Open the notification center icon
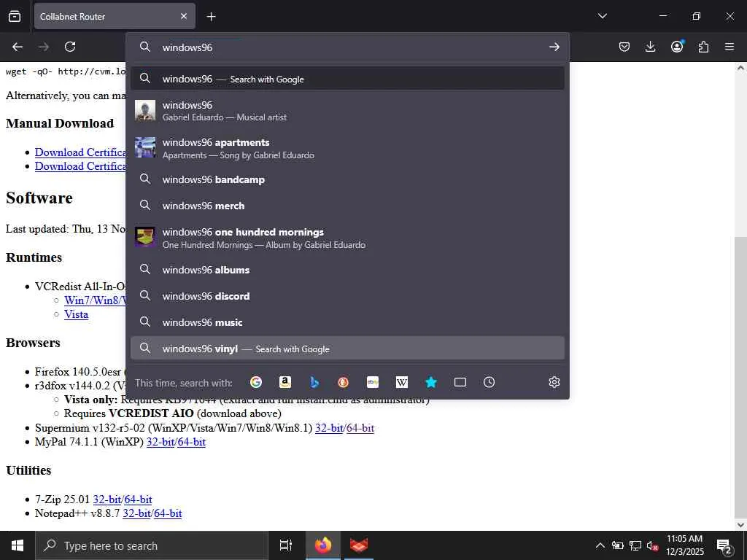 click(x=724, y=546)
